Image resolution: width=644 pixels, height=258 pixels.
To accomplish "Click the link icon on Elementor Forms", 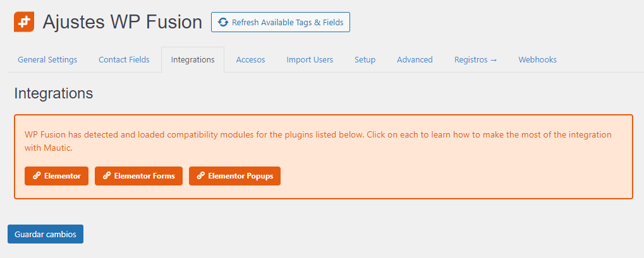I will coord(107,176).
